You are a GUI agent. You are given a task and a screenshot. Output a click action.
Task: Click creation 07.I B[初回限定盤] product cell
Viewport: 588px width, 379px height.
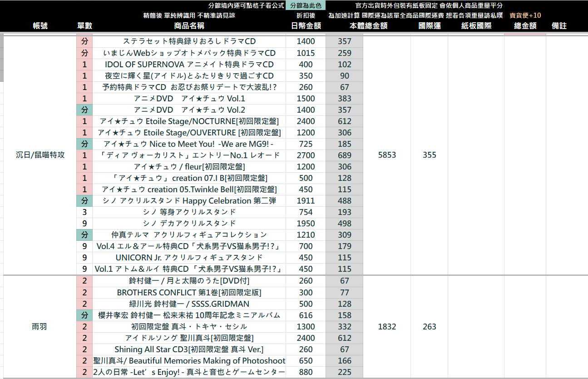(189, 178)
